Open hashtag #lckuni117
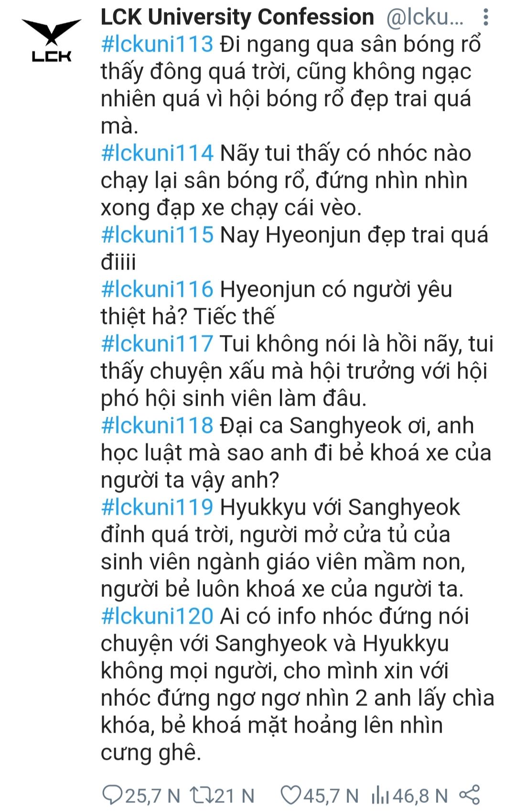The width and height of the screenshot is (516, 812). (157, 344)
